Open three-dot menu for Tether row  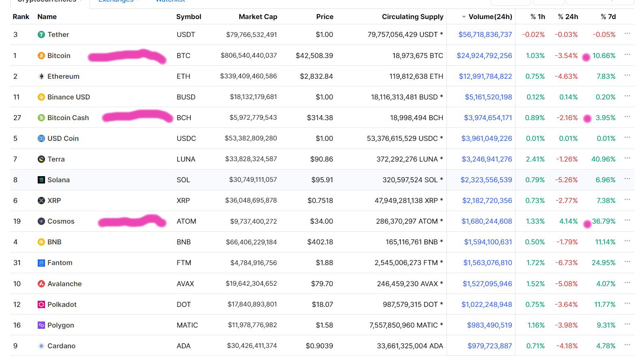pos(627,34)
